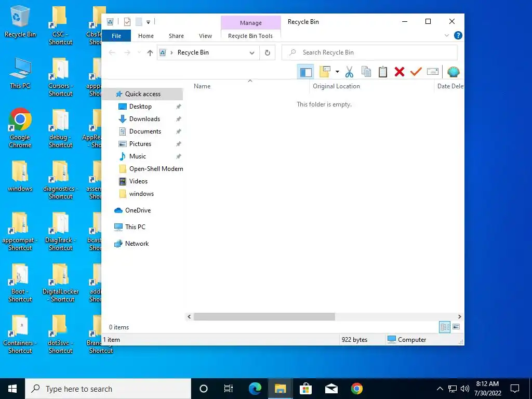
Task: Switch to Large icons view button
Action: (456, 327)
